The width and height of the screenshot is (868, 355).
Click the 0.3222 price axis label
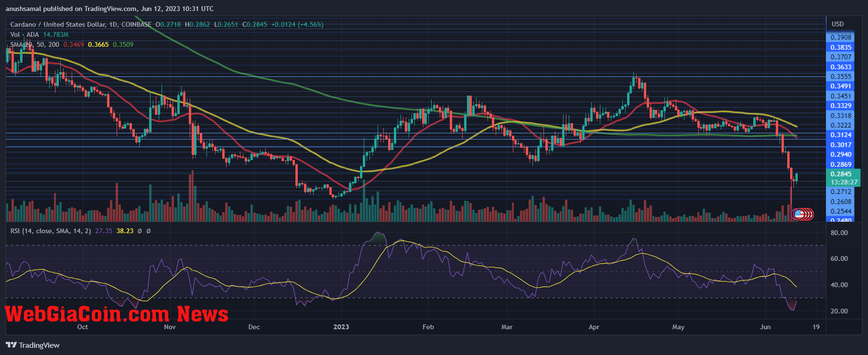pyautogui.click(x=841, y=125)
